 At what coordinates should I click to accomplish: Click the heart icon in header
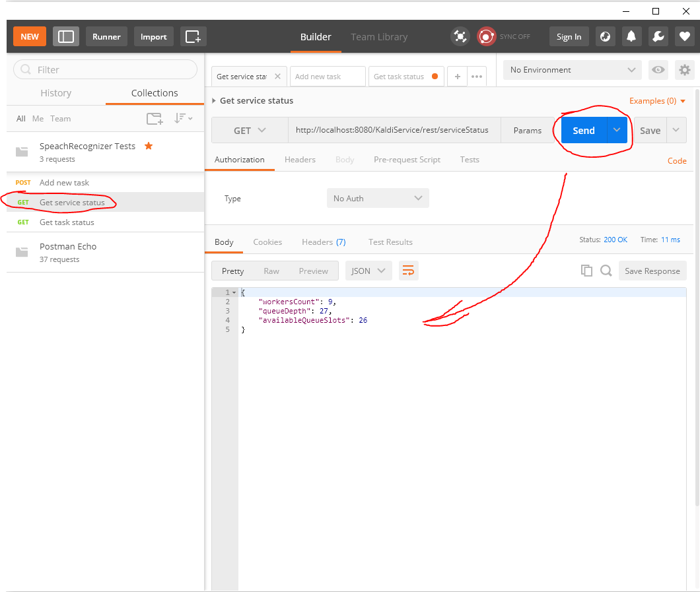[684, 36]
